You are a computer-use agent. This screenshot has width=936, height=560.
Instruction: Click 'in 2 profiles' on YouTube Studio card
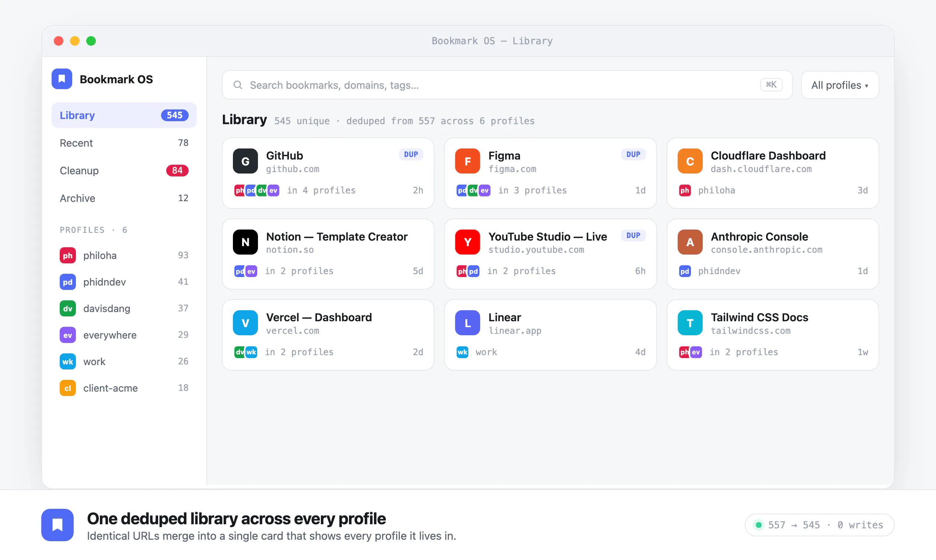click(521, 271)
